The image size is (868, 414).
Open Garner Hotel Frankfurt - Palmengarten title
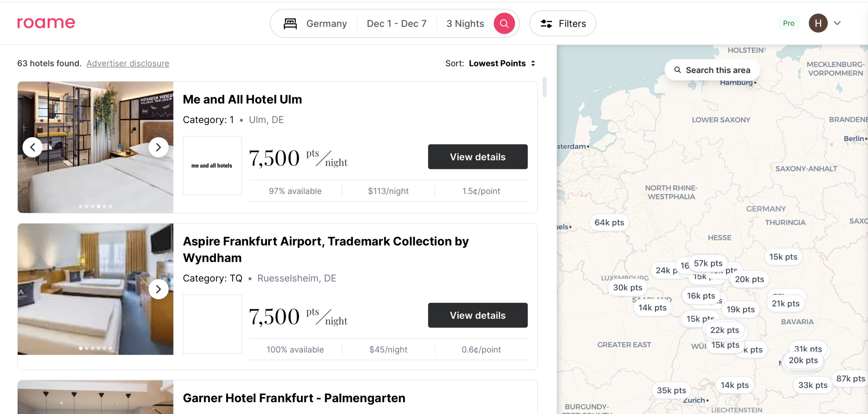(x=294, y=398)
